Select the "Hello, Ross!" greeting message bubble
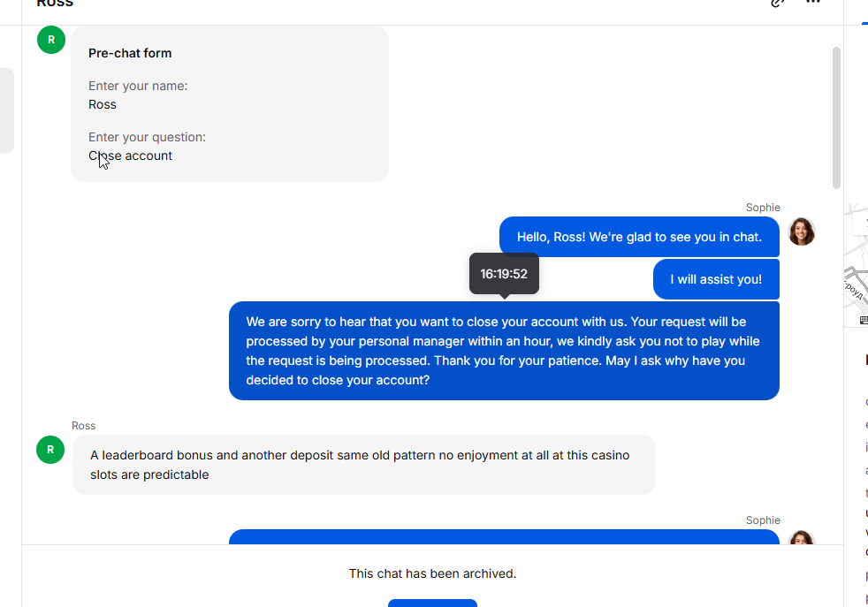The width and height of the screenshot is (868, 607). click(x=639, y=237)
